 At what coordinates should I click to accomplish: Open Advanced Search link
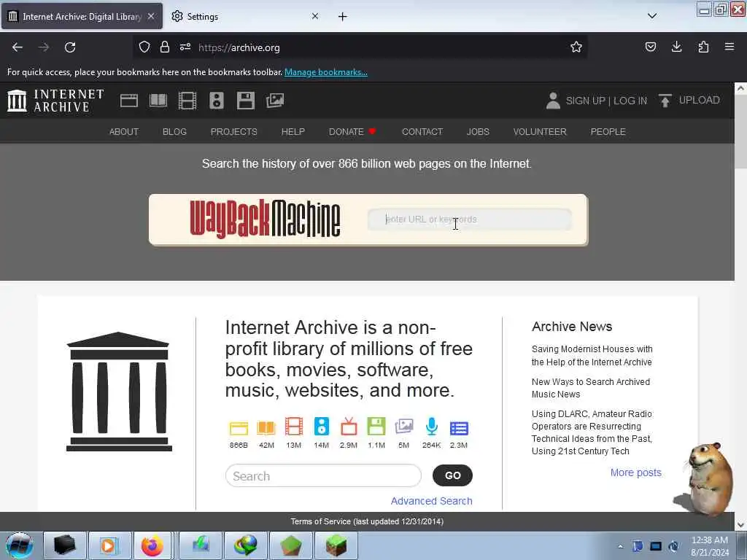point(431,501)
